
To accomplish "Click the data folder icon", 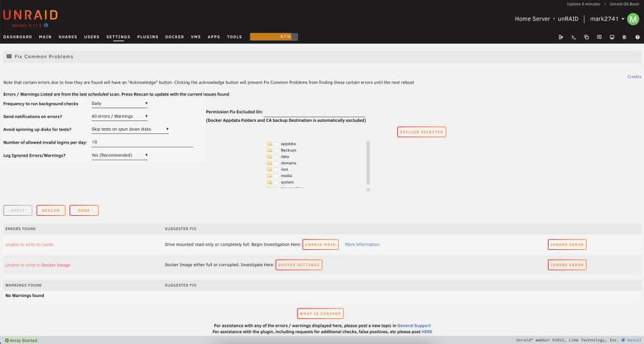I will click(269, 157).
